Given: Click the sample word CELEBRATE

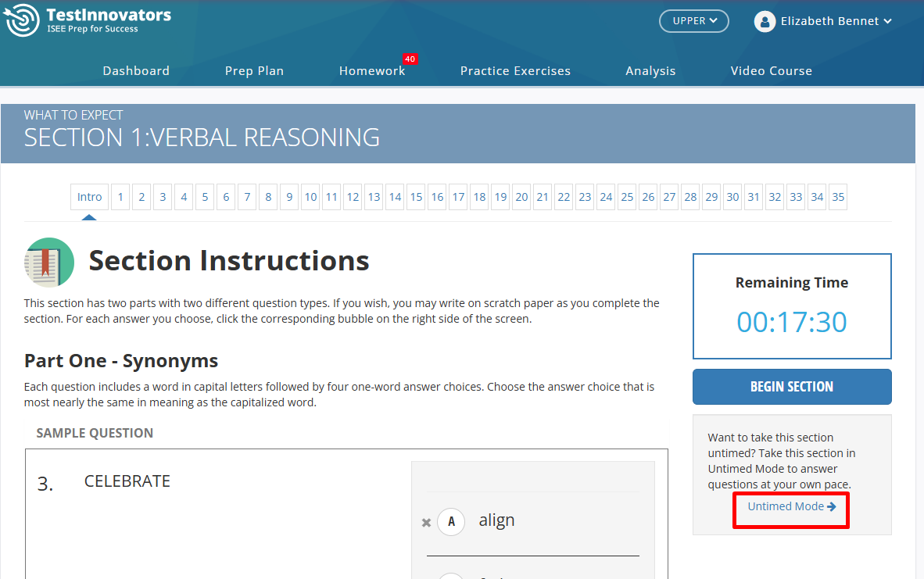Looking at the screenshot, I should (x=127, y=481).
